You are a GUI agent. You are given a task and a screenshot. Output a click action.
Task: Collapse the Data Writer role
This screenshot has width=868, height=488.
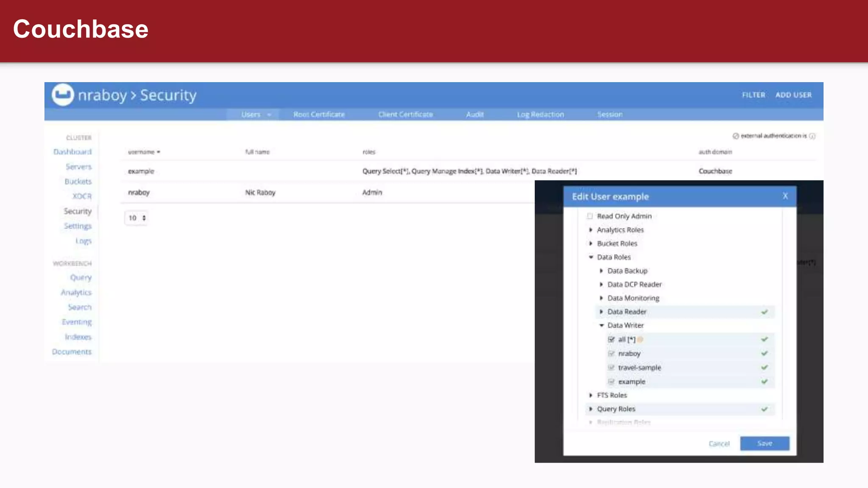point(601,325)
